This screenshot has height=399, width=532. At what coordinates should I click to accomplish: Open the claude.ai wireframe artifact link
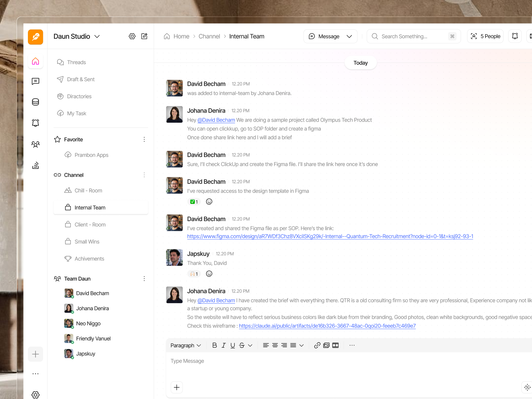(327, 326)
